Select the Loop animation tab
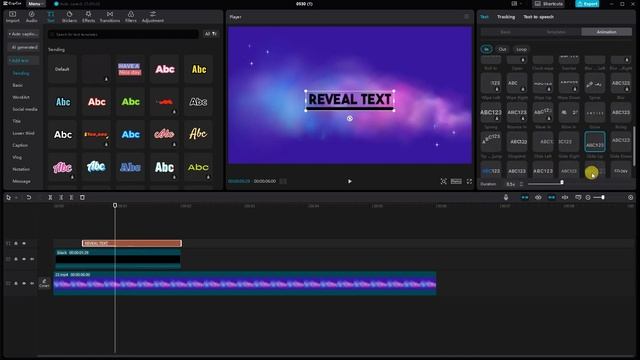 click(x=521, y=49)
